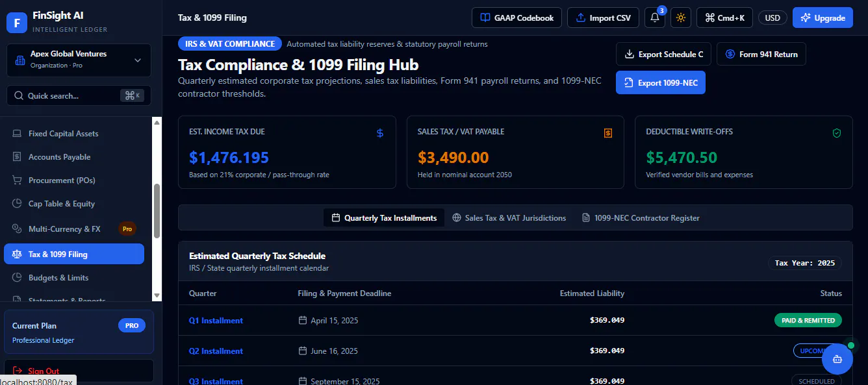Click the FinSight AI logo icon
868x385 pixels.
click(x=17, y=22)
